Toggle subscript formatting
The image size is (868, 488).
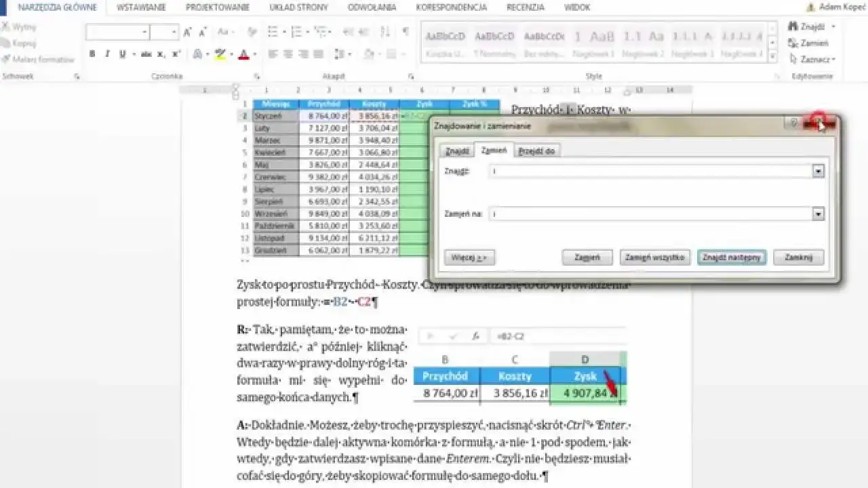click(x=161, y=54)
